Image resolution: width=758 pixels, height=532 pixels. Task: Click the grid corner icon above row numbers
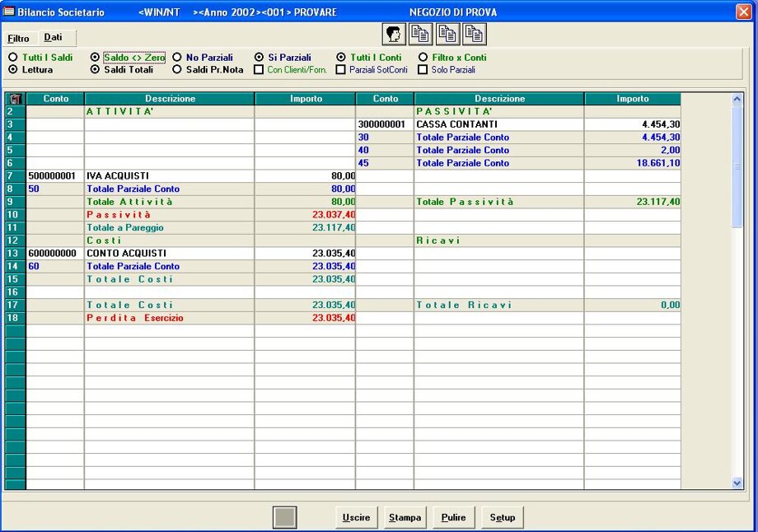click(x=15, y=99)
